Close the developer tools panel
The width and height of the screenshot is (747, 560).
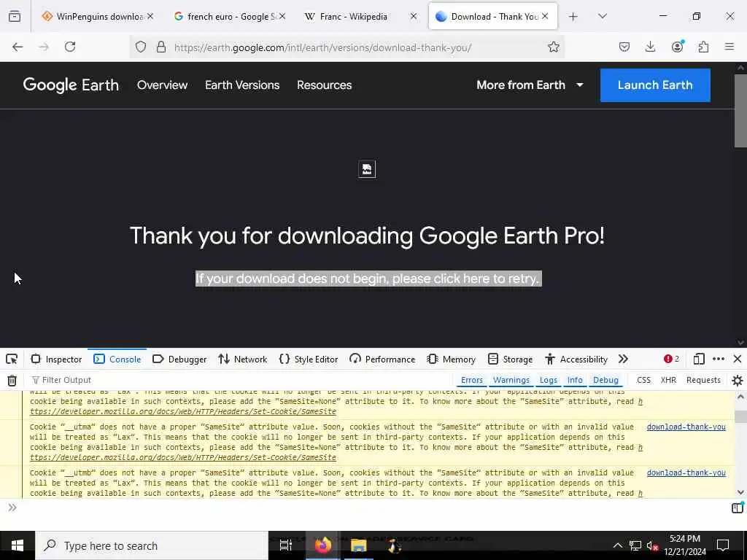pos(737,359)
